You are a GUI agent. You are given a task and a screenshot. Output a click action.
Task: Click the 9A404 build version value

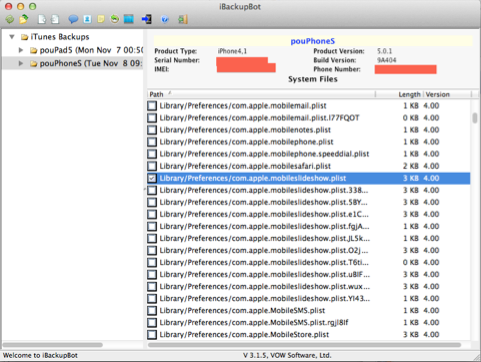pyautogui.click(x=387, y=60)
